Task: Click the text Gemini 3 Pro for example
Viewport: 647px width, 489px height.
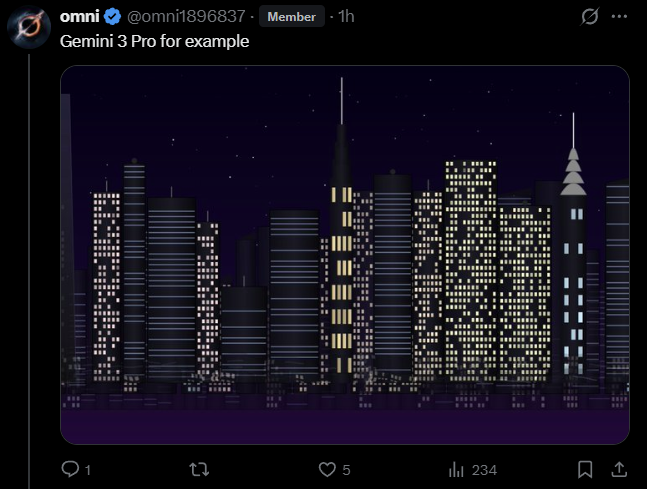Action: 154,41
